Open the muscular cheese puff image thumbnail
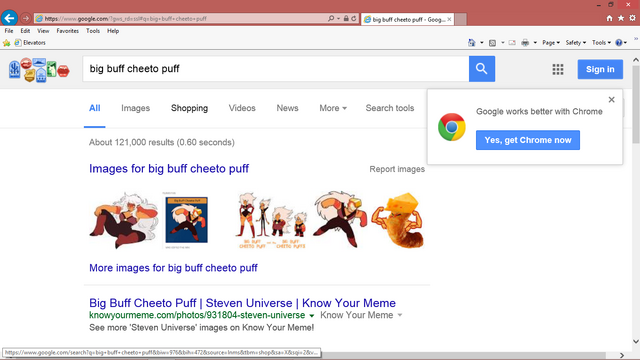The width and height of the screenshot is (640, 360). [x=398, y=220]
